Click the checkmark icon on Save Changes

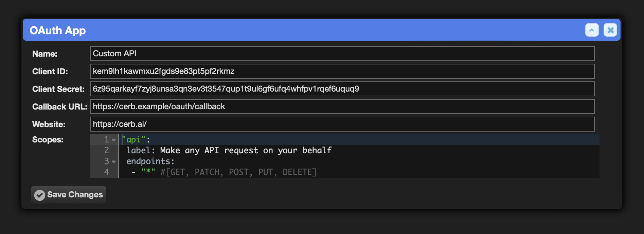coord(40,195)
